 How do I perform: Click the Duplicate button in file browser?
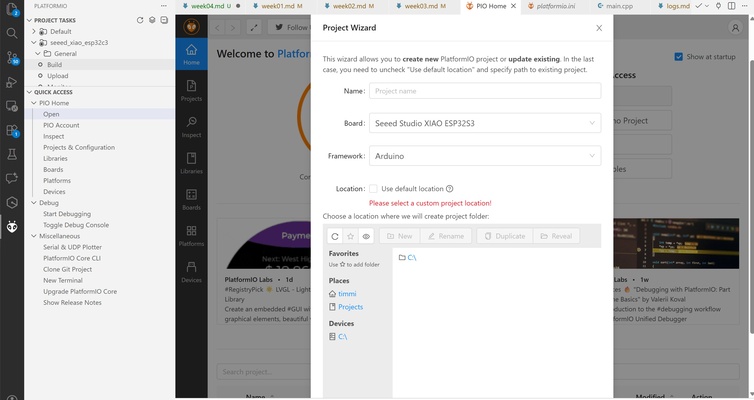pyautogui.click(x=504, y=236)
